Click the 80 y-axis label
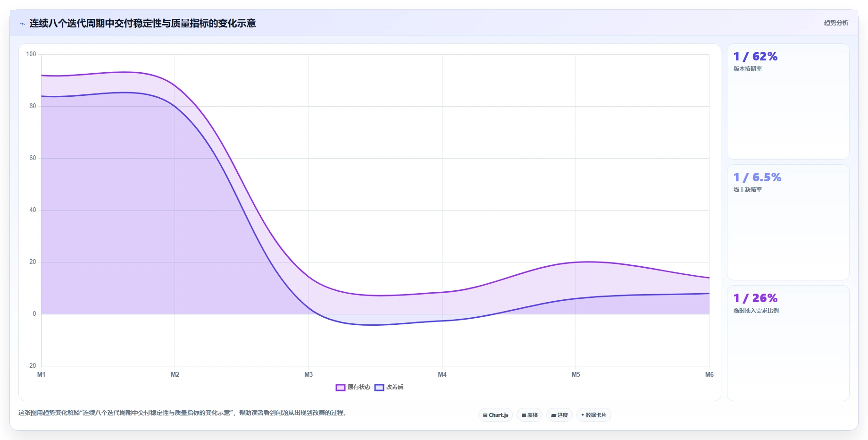Screen dimensions: 868x440 point(33,106)
